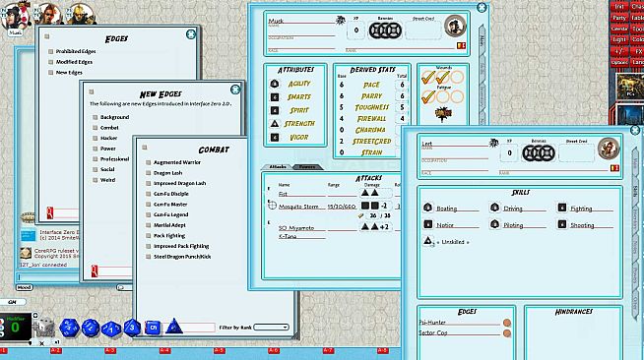Image resolution: width=644 pixels, height=360 pixels.
Task: Roll the blue d8 die
Action: click(132, 328)
